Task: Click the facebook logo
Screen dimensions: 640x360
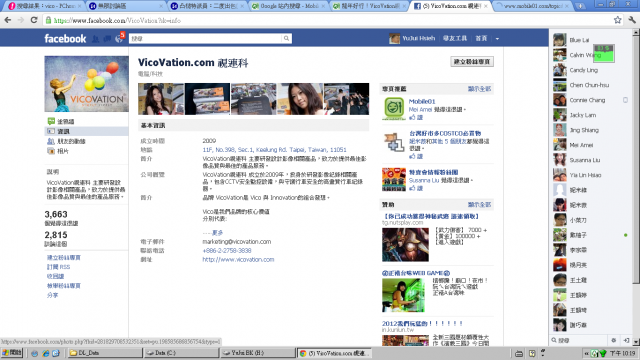Action: [x=65, y=38]
